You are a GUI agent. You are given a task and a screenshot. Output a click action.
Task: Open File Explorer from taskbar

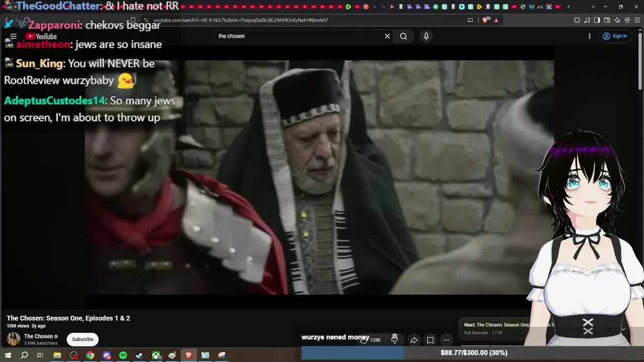click(57, 355)
